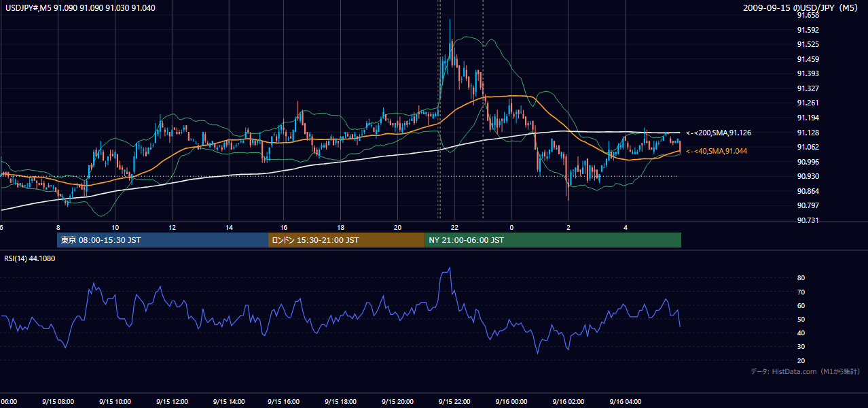Viewport: 868px width, 408px height.
Task: Click hour 4 tick under price chart
Action: (x=626, y=227)
